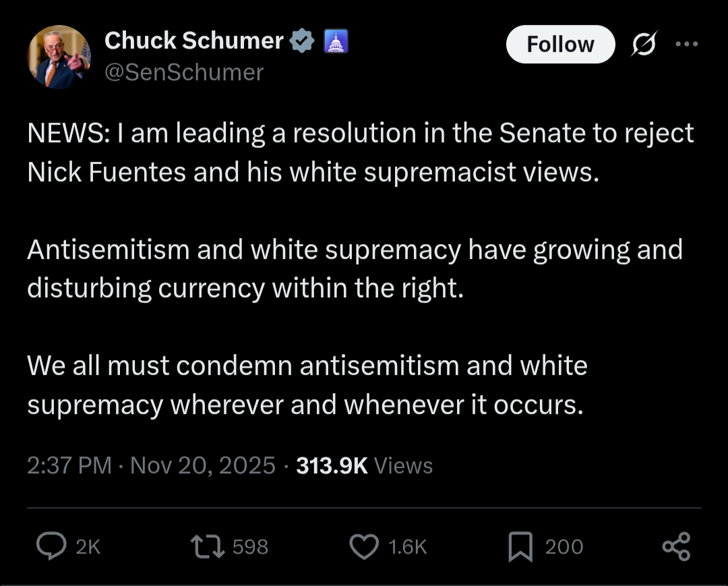Open the share post icon
Viewport: 728px width, 586px height.
(x=676, y=546)
